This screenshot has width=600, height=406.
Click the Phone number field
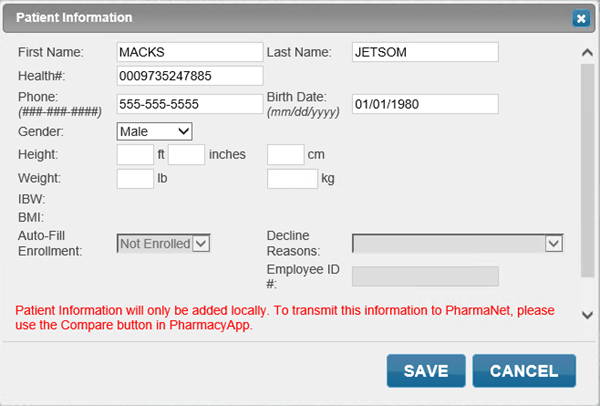coord(189,103)
